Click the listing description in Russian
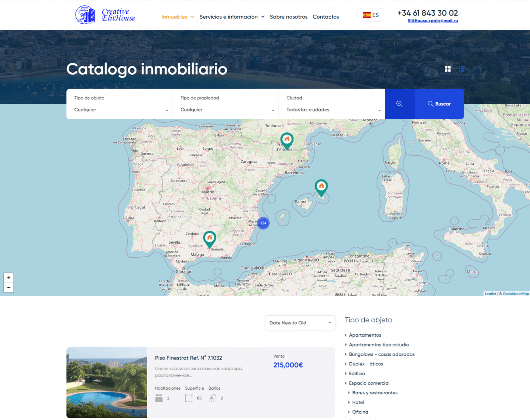Viewport: 530px width, 420px height. click(x=199, y=372)
